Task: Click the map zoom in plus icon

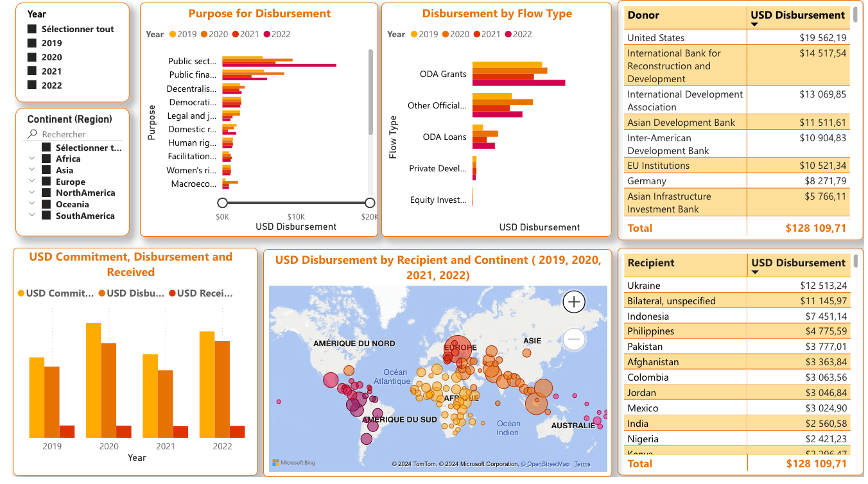Action: click(574, 302)
